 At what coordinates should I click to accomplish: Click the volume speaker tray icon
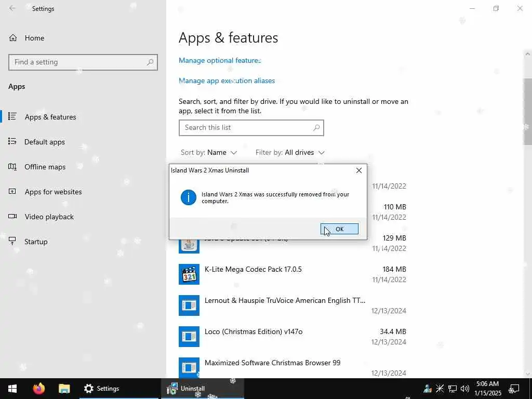[464, 389]
